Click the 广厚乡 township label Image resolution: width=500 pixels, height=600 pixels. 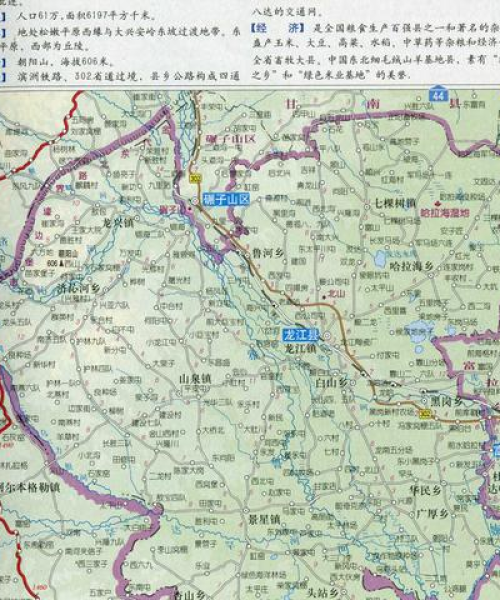point(432,514)
